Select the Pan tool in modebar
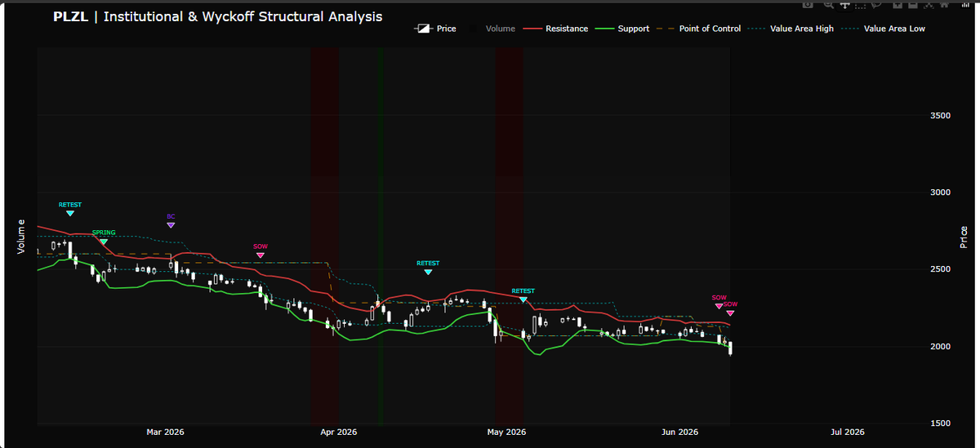Viewport: 980px width, 448px height. point(844,5)
